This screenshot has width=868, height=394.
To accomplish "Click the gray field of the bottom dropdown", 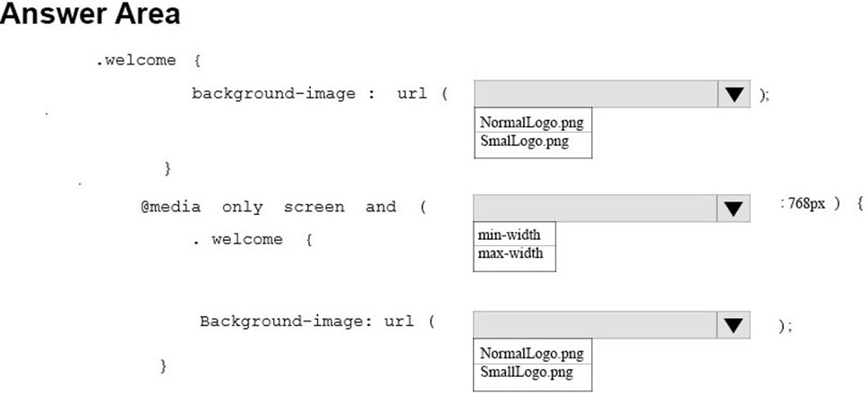I will tap(596, 325).
